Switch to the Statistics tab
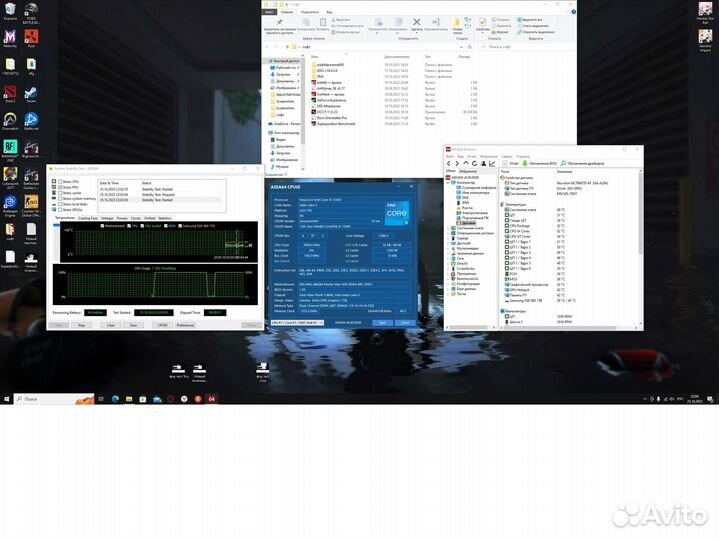The image size is (719, 540). pyautogui.click(x=165, y=218)
